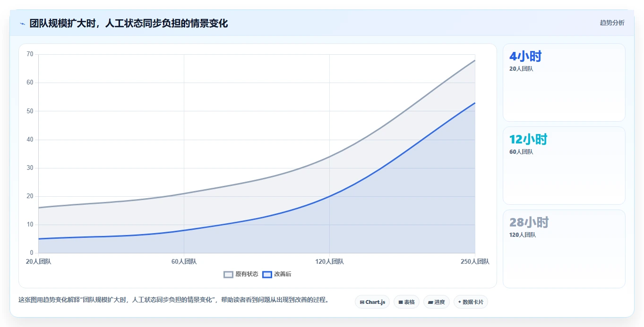The height and width of the screenshot is (327, 644).
Task: Click the 原有状态 legend label
Action: pos(247,274)
